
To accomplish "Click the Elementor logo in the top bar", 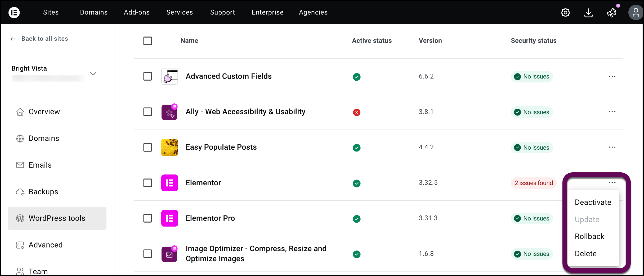I will coord(14,12).
